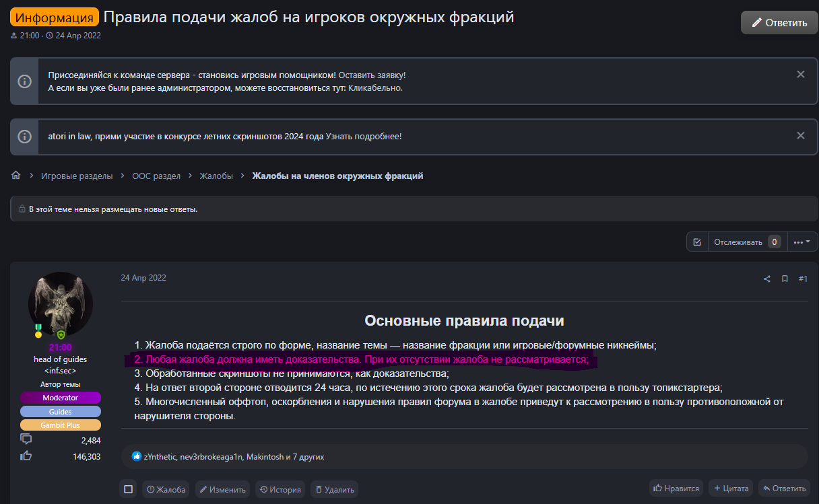The image size is (819, 504).
Task: Open the Оставить заявку! link
Action: pyautogui.click(x=372, y=75)
